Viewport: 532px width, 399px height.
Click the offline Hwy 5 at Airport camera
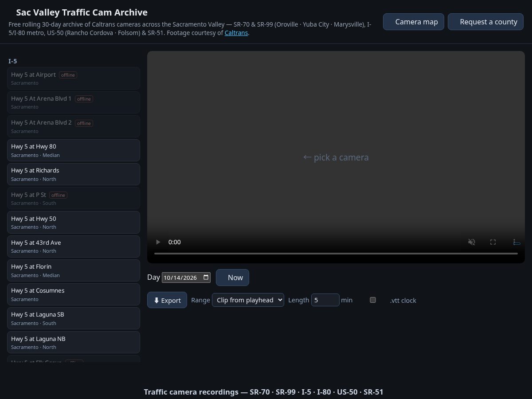pyautogui.click(x=74, y=78)
